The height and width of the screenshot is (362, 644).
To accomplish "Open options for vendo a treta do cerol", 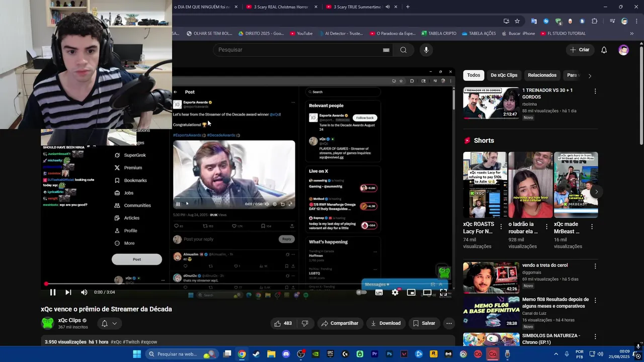I will point(595,266).
